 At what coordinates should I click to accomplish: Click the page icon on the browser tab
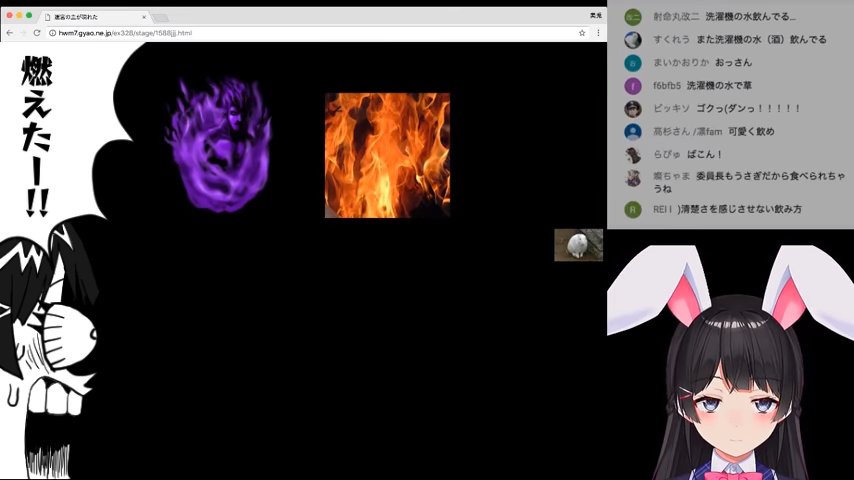pos(47,17)
